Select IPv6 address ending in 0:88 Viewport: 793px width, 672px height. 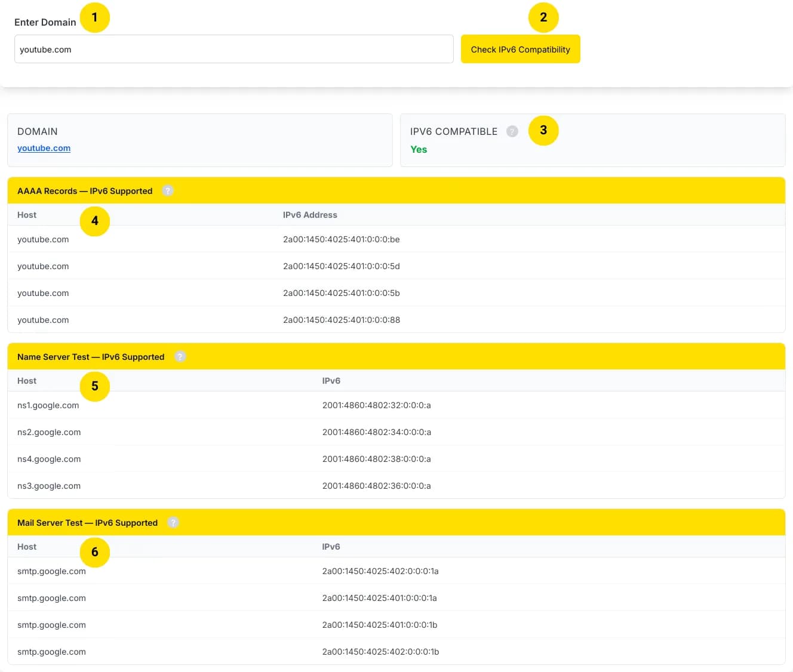(341, 320)
